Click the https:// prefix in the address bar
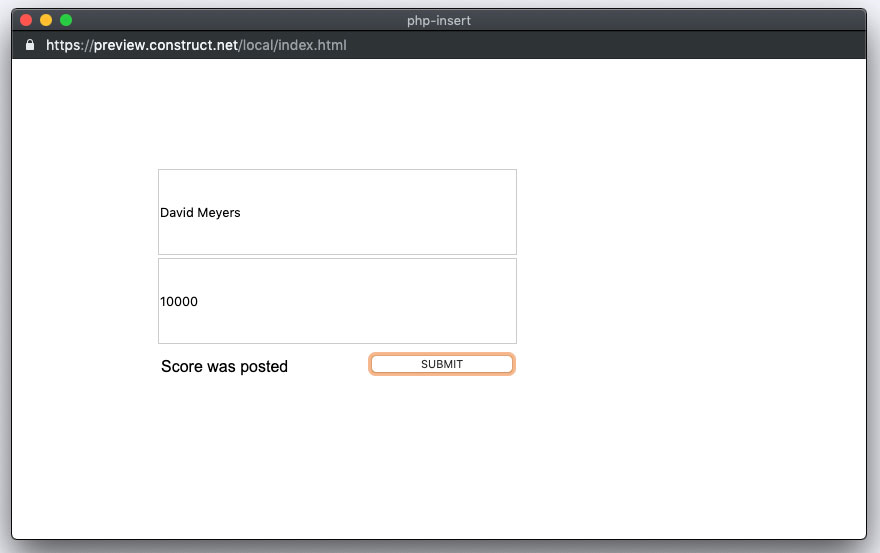This screenshot has height=553, width=880. pyautogui.click(x=69, y=45)
